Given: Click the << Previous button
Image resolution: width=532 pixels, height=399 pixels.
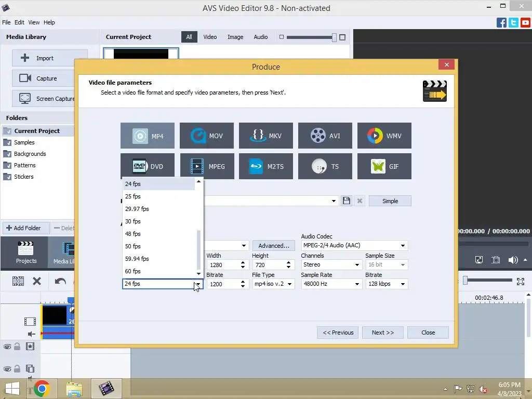Looking at the screenshot, I should point(338,332).
